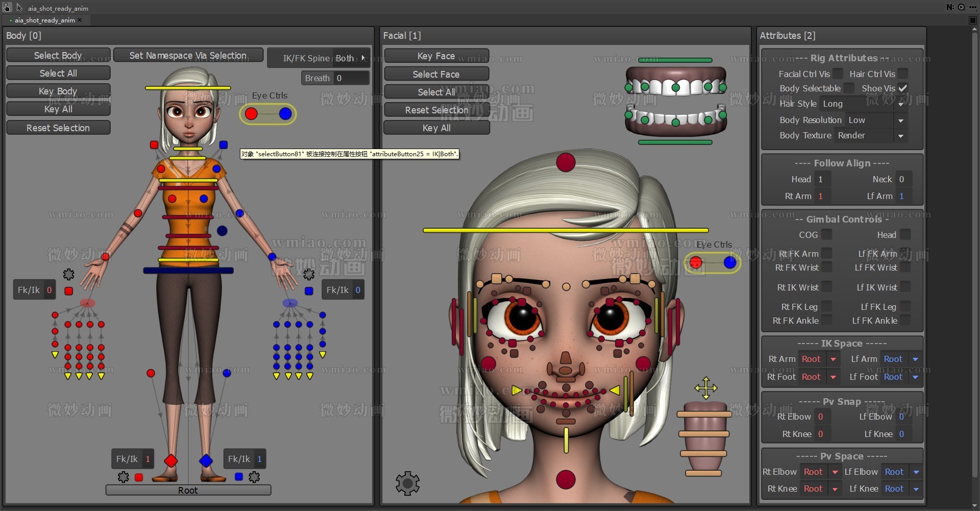Screen dimensions: 980x511
Task: Click the Key Face button
Action: pyautogui.click(x=436, y=56)
